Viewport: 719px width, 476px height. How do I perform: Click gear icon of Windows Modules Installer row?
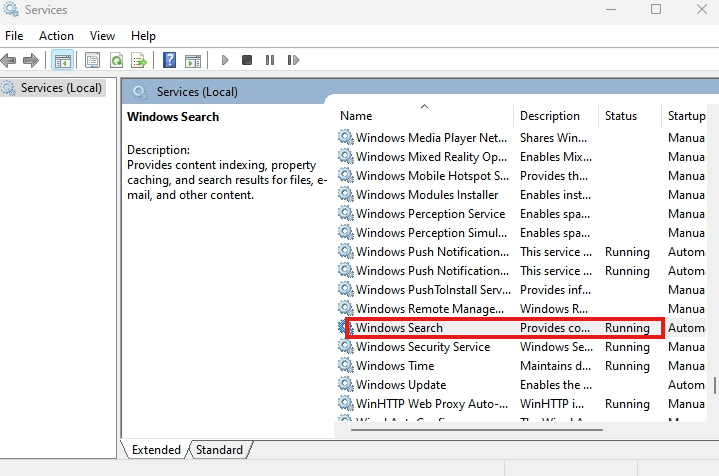(x=346, y=194)
